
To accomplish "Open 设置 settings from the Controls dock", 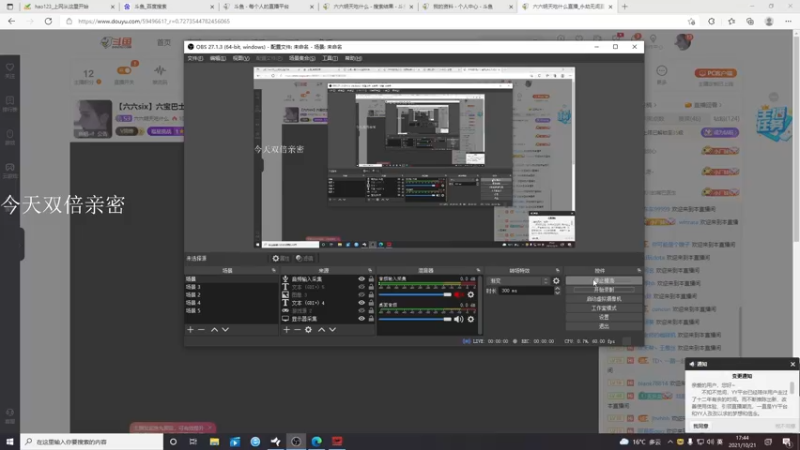I will [604, 317].
